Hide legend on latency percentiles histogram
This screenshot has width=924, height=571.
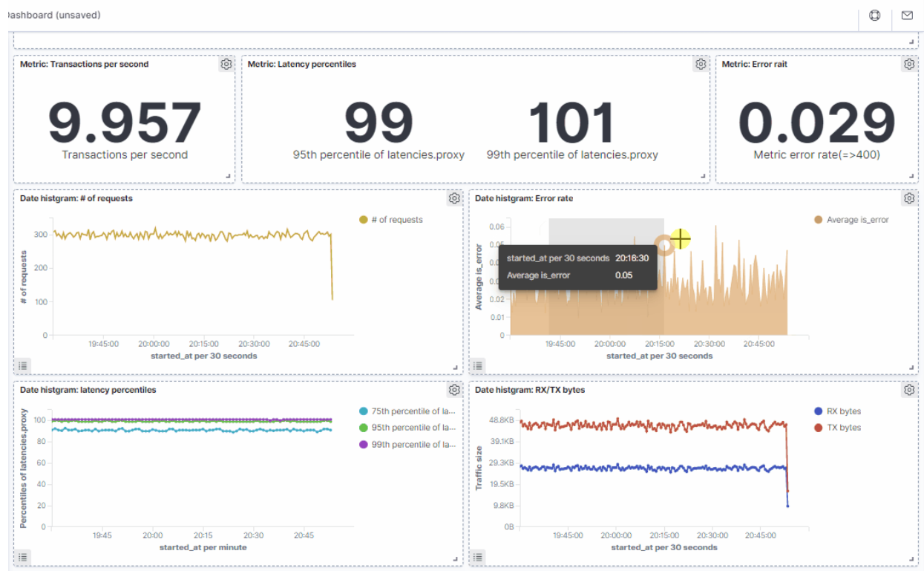tap(23, 557)
